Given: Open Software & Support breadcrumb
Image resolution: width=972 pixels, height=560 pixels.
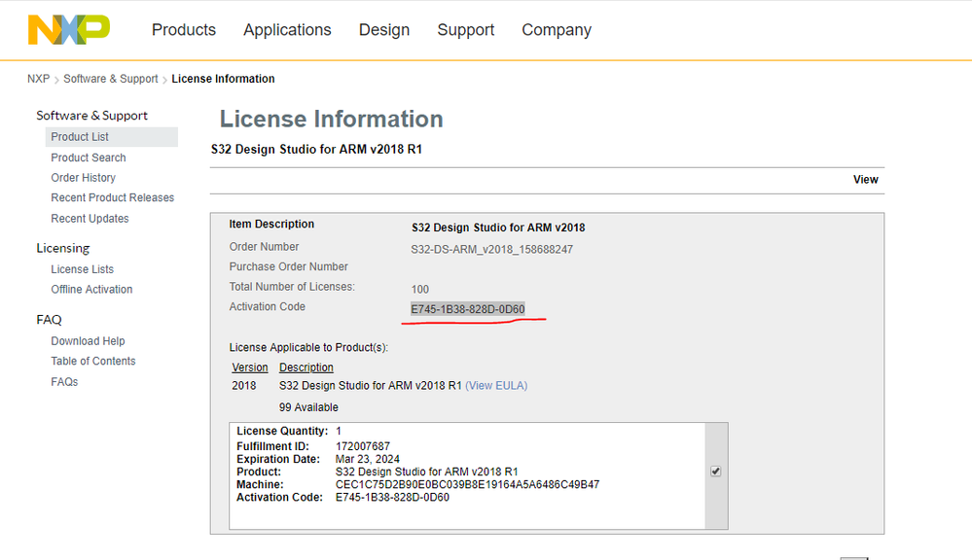Looking at the screenshot, I should [x=111, y=79].
